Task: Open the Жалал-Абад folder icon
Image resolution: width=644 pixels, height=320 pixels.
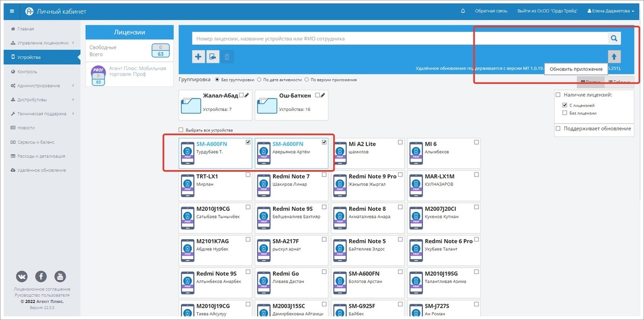Action: tap(191, 105)
